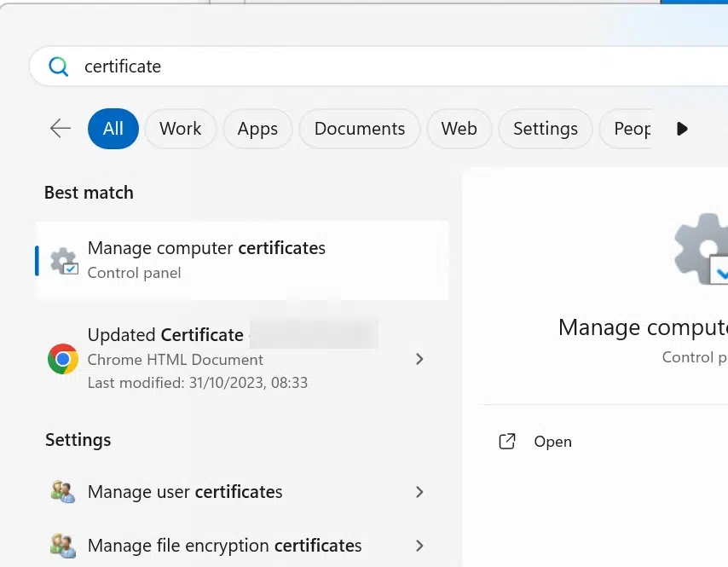Open Manage user certificates setting

point(242,492)
